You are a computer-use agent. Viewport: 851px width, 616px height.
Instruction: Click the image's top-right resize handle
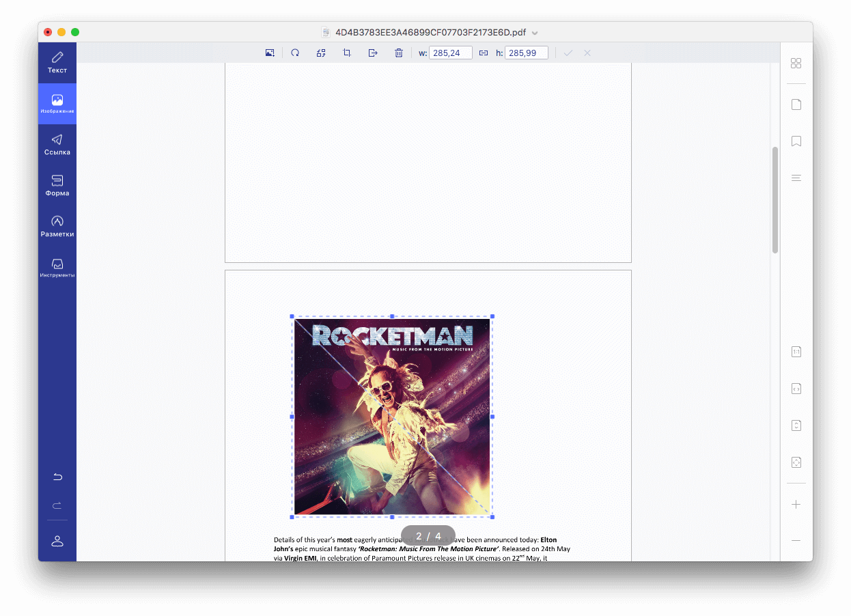click(x=492, y=317)
